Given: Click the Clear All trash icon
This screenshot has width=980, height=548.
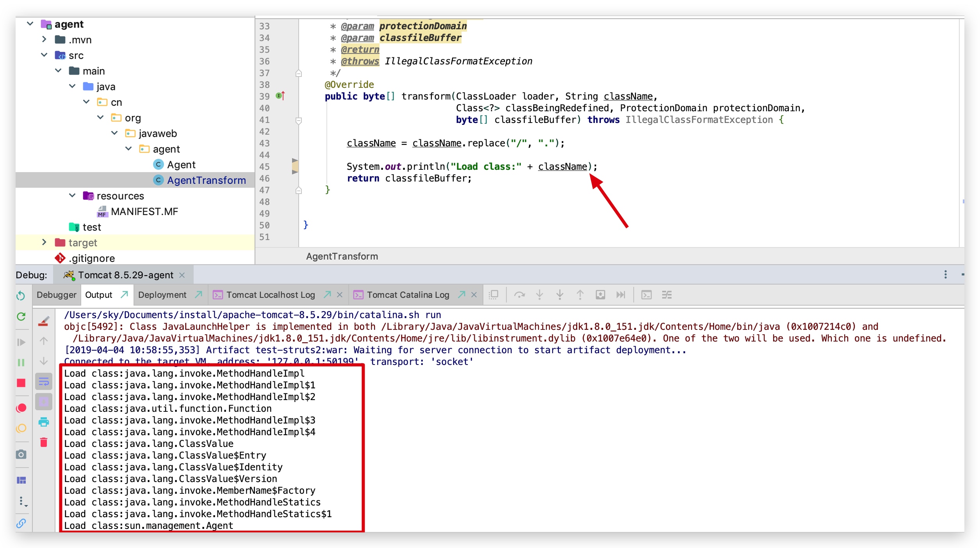Looking at the screenshot, I should coord(44,442).
